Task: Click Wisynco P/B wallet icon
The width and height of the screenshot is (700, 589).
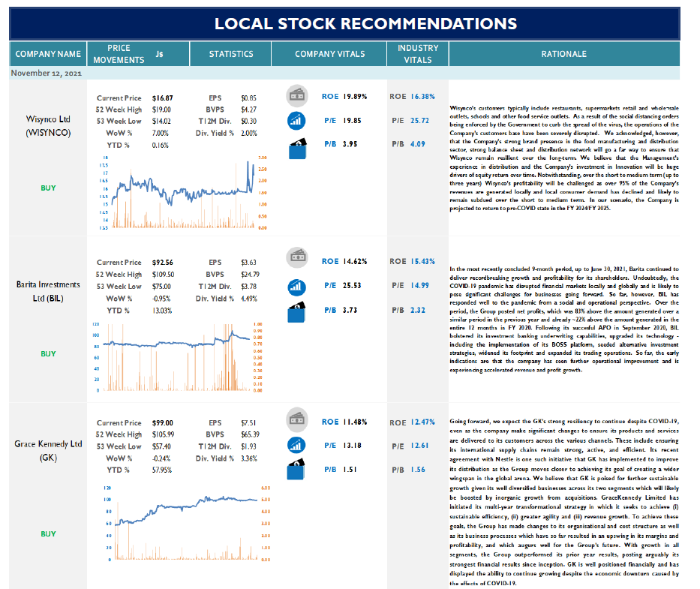Action: tap(297, 149)
